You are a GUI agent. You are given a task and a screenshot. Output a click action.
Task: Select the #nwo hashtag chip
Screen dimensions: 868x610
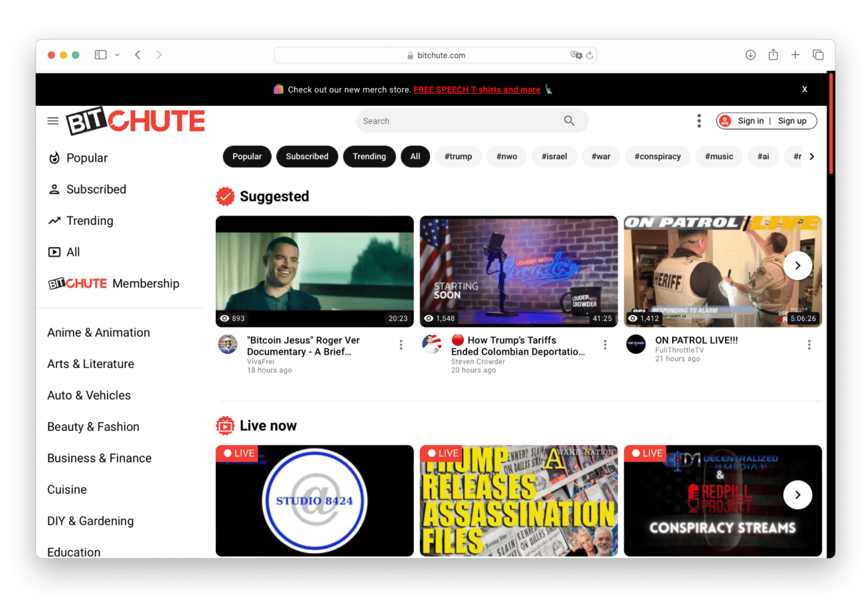pos(507,156)
